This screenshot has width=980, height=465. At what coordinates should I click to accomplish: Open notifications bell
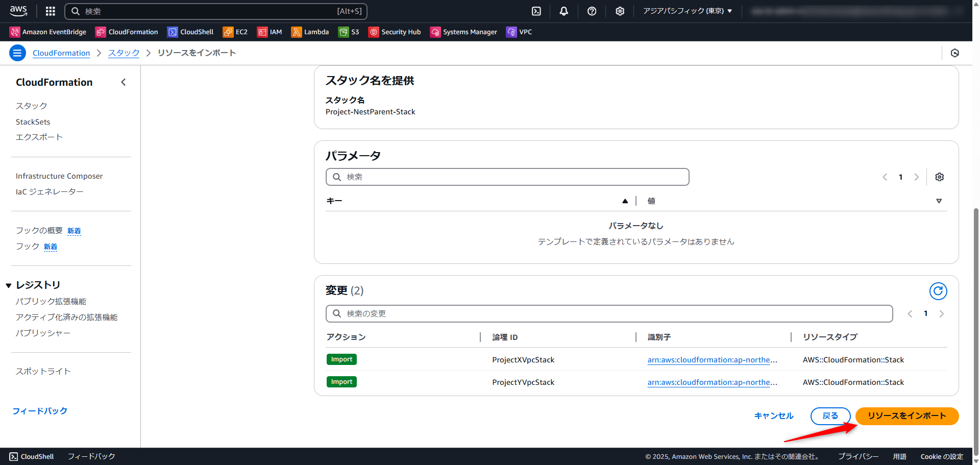(x=563, y=11)
